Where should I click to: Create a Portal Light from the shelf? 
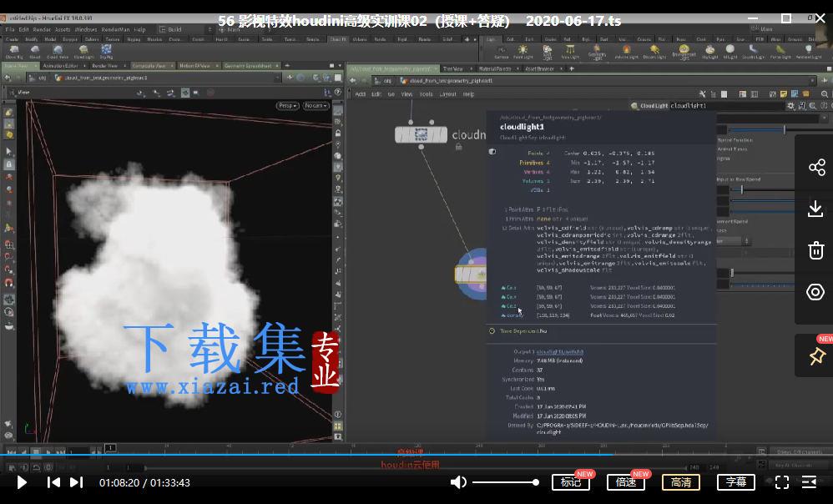coord(780,52)
